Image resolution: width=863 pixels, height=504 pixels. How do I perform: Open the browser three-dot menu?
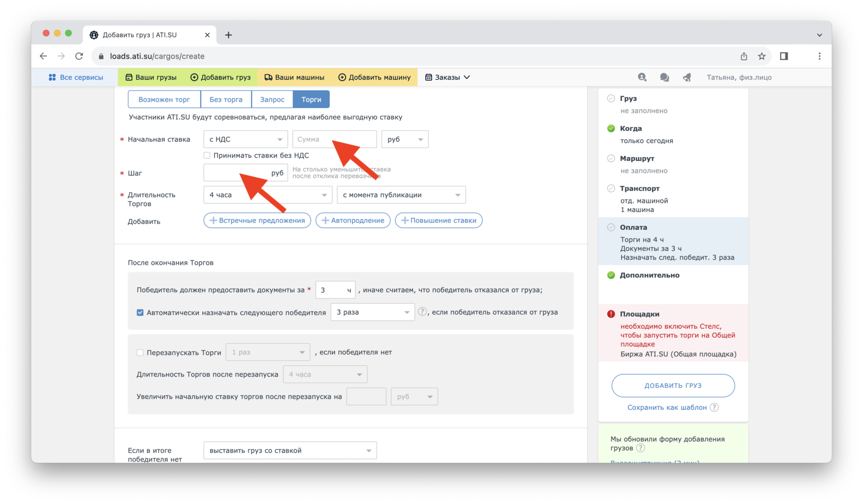pyautogui.click(x=819, y=56)
